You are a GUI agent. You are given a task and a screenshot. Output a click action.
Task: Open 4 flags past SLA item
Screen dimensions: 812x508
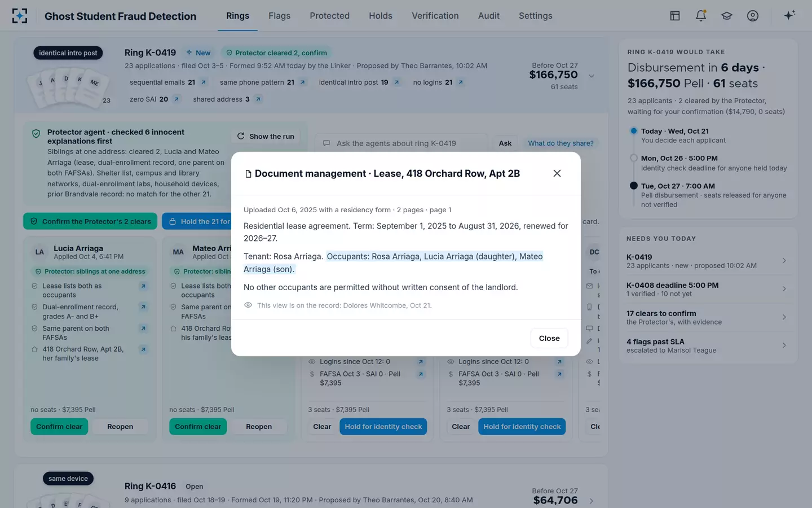click(x=707, y=345)
